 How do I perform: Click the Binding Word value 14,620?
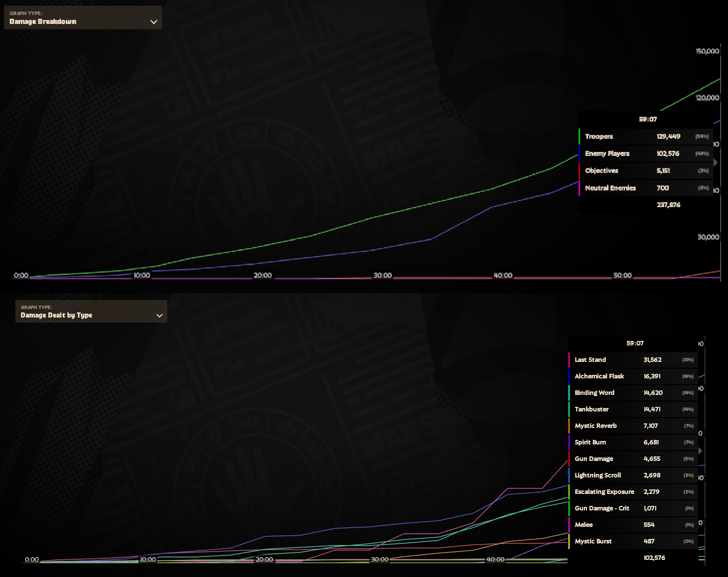pyautogui.click(x=652, y=393)
